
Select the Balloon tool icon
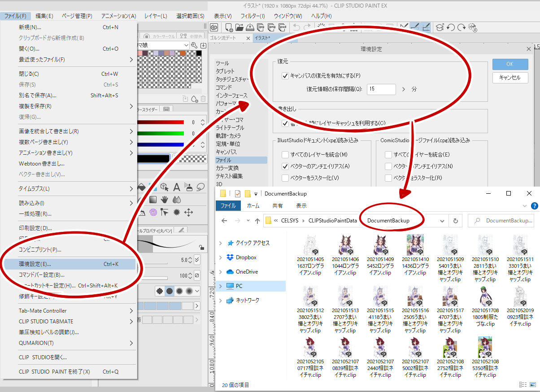(x=200, y=187)
